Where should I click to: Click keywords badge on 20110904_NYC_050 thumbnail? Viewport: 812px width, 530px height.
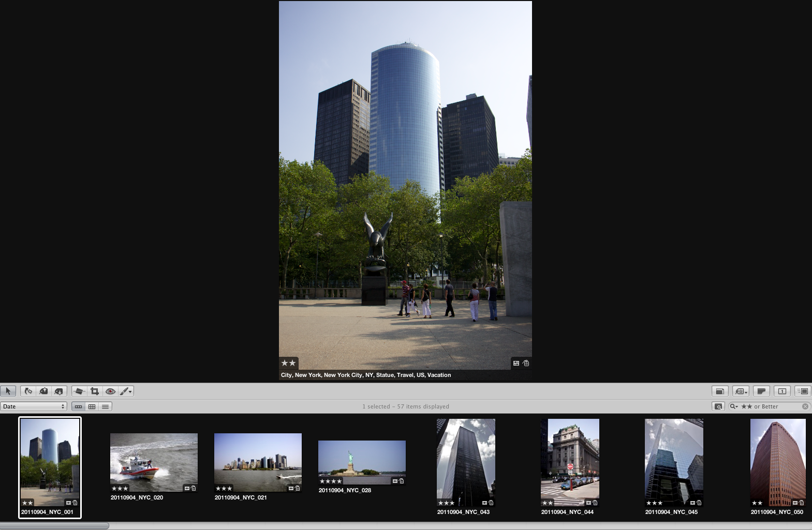coord(802,503)
